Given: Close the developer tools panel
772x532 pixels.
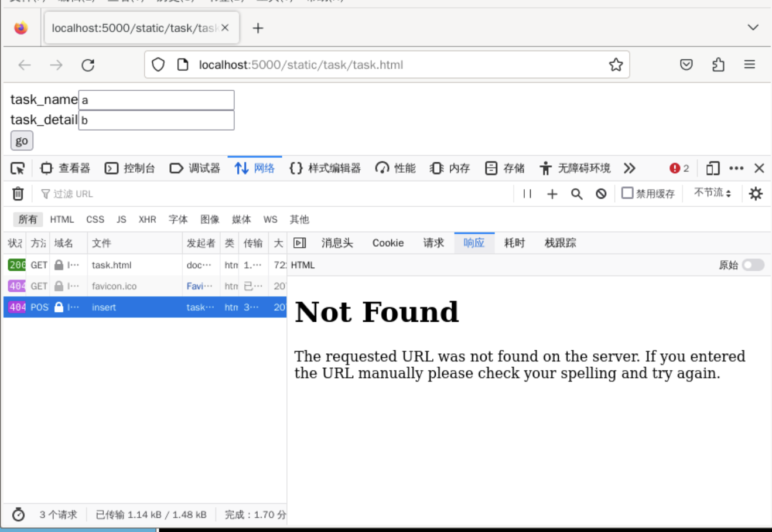Looking at the screenshot, I should tap(759, 168).
